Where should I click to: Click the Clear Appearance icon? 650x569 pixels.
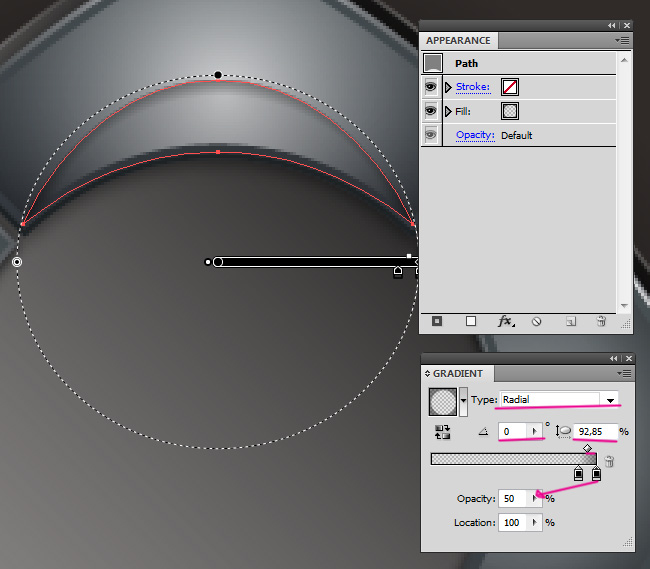coord(537,321)
